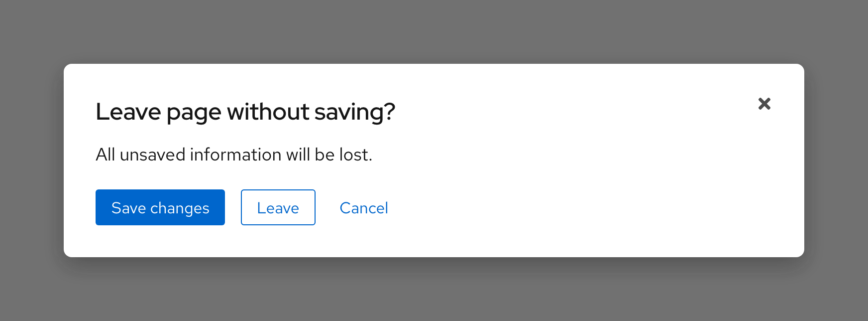868x321 pixels.
Task: Click the unsaved information warning message
Action: (x=234, y=155)
